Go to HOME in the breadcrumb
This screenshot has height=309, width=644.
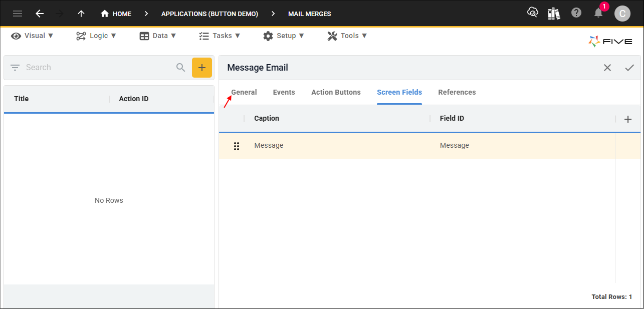(x=116, y=14)
